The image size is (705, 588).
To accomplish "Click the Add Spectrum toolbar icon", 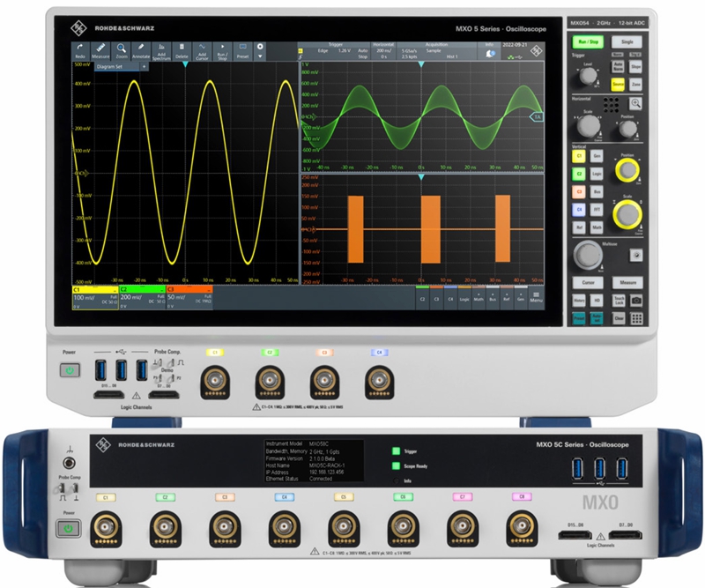I will coord(161,51).
